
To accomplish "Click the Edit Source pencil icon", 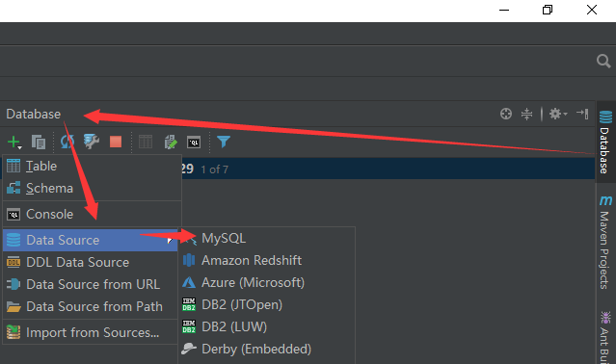I will [171, 142].
